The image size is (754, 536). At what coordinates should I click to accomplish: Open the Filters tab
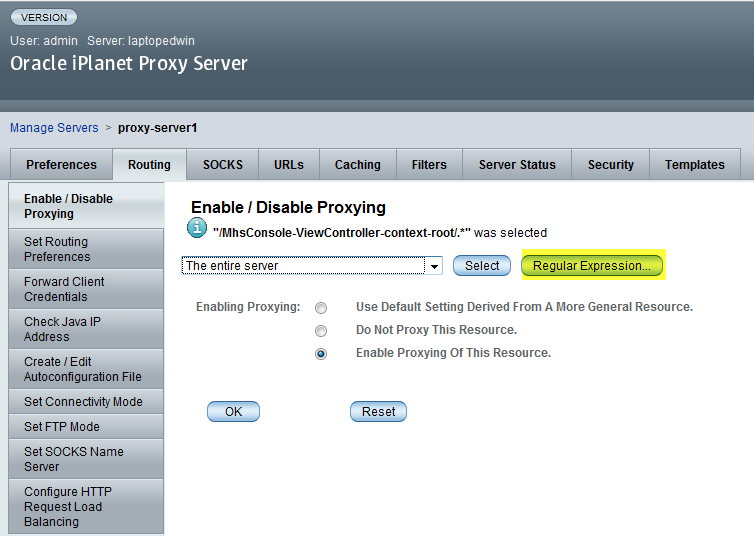pyautogui.click(x=429, y=164)
